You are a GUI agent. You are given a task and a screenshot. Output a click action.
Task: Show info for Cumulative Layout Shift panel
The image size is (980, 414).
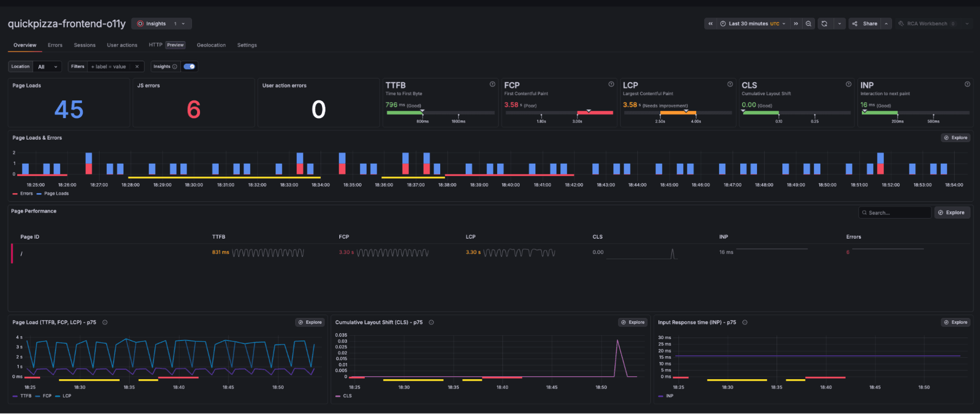click(431, 322)
